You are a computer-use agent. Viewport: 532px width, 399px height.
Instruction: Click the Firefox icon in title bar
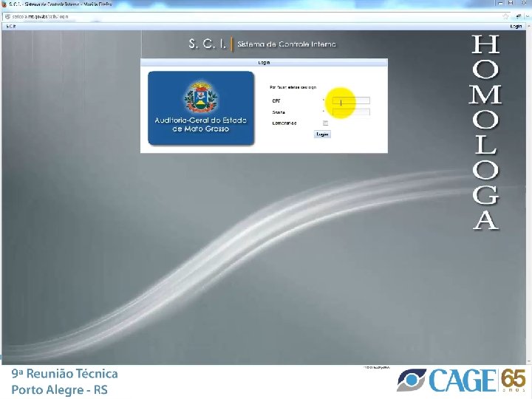coord(4,4)
